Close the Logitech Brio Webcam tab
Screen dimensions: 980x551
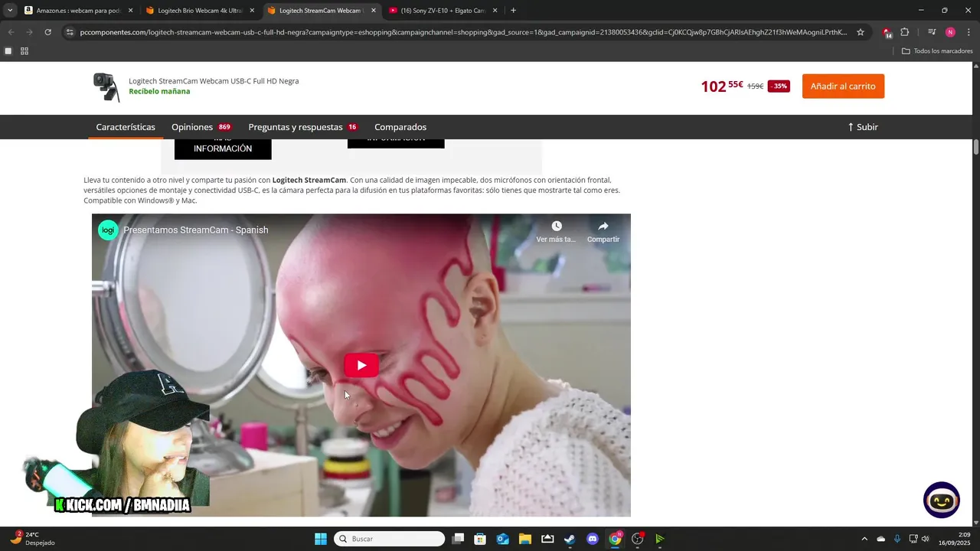(252, 11)
